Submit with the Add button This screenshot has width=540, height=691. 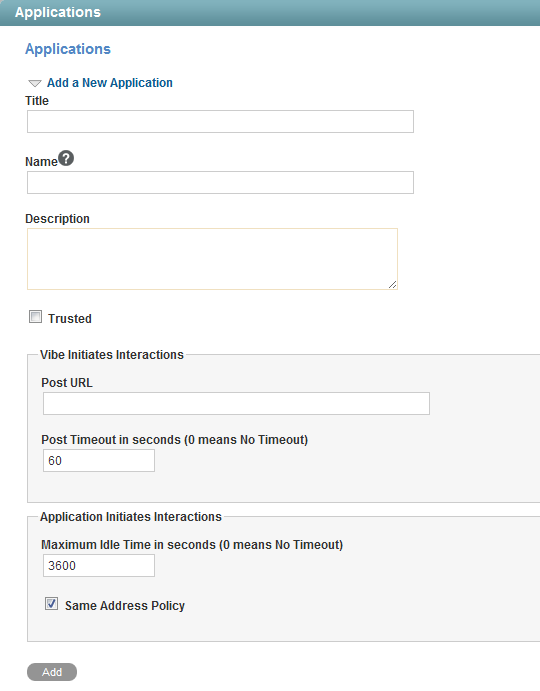coord(52,672)
